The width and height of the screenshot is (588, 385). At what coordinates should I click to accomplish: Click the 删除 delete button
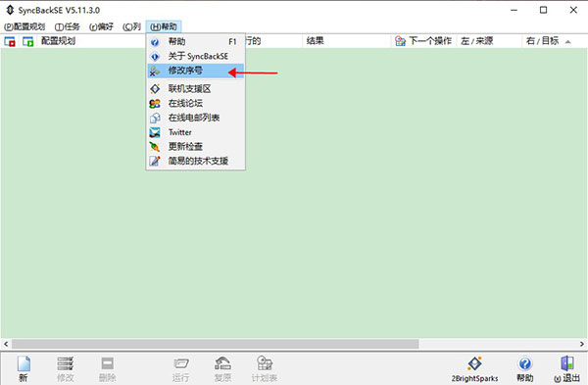pyautogui.click(x=107, y=369)
